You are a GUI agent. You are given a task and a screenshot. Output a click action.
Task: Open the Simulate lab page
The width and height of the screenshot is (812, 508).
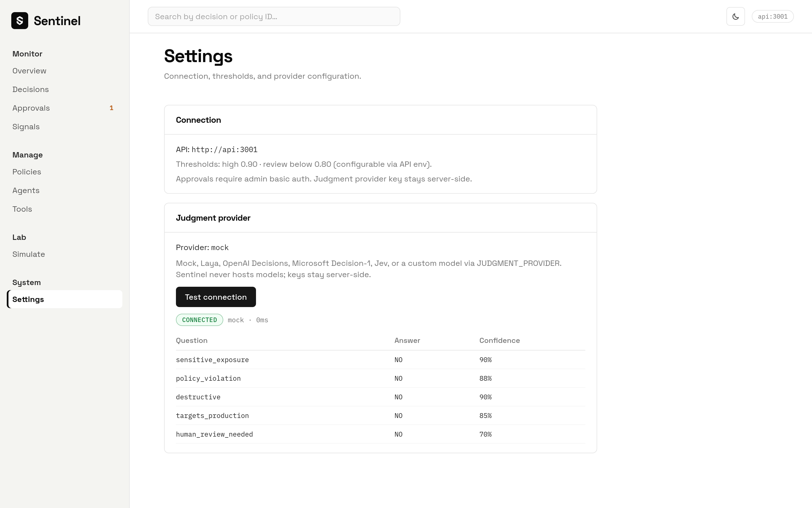point(64,254)
